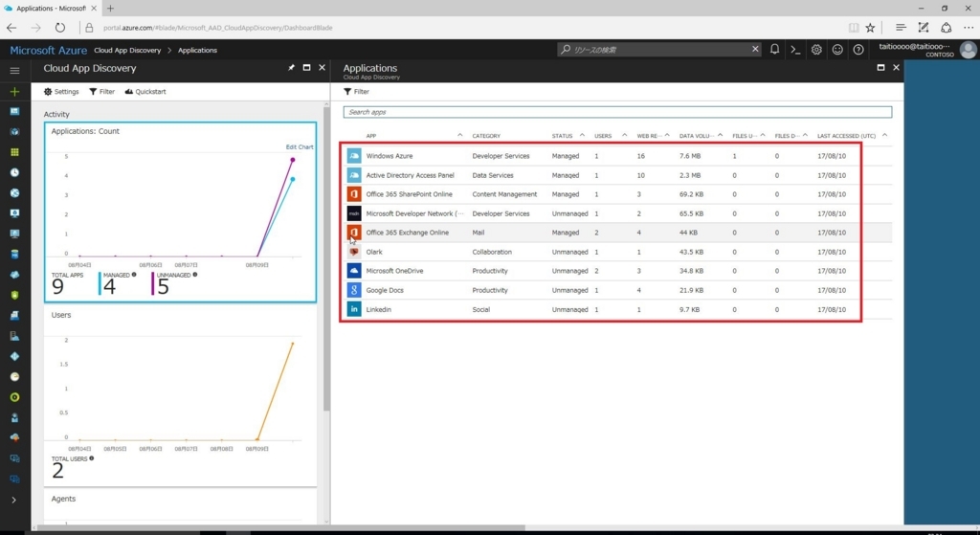Open the help question mark icon

pyautogui.click(x=858, y=50)
